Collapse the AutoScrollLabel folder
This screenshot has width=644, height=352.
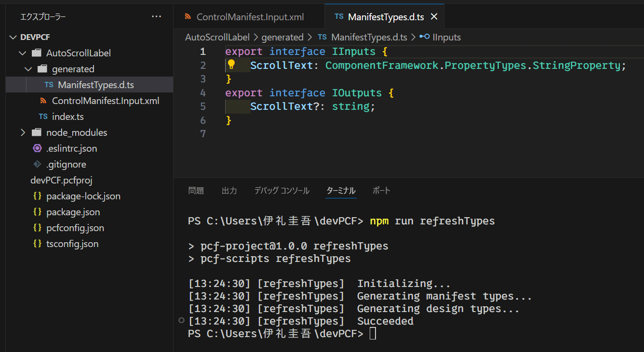click(22, 53)
